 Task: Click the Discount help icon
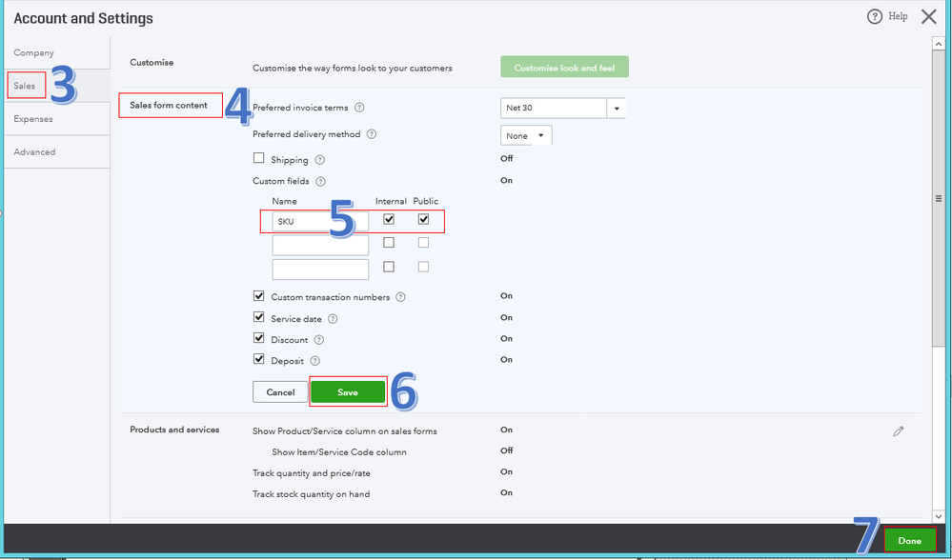[x=318, y=340]
